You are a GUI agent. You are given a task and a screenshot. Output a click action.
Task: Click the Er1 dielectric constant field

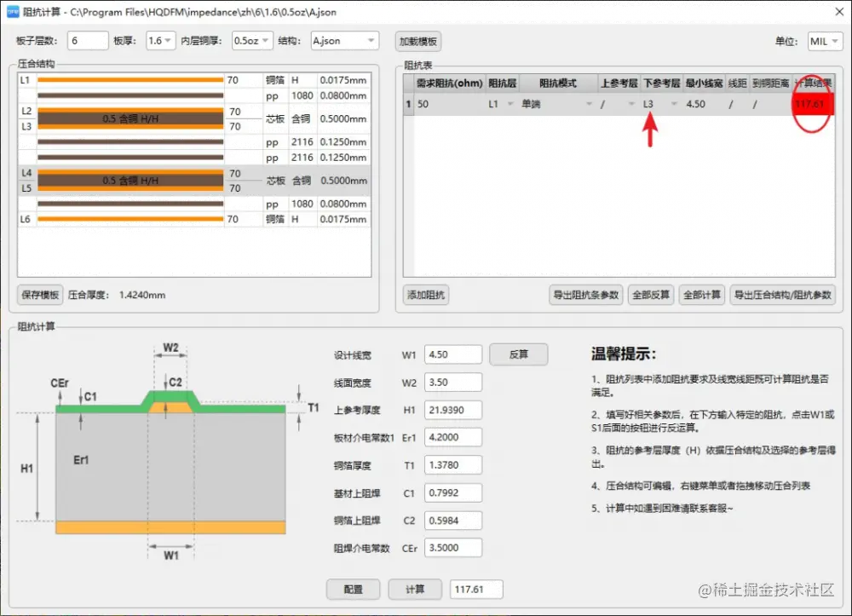coord(452,437)
